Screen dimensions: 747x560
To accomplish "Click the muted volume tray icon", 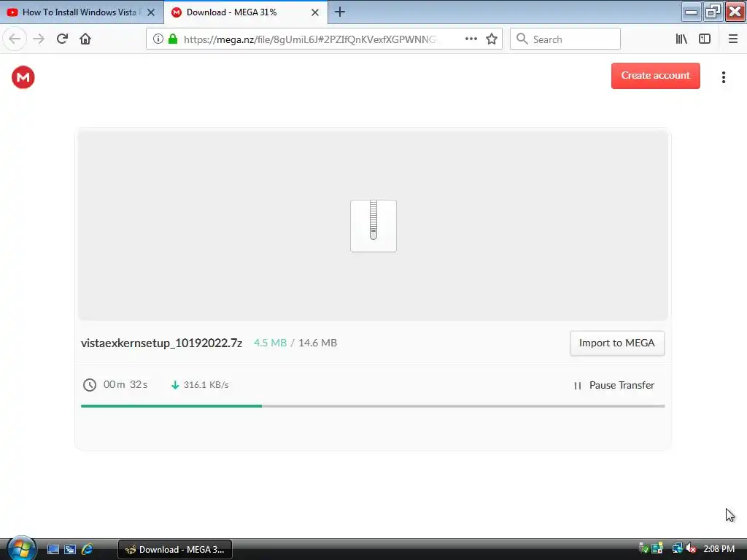I will pos(691,548).
